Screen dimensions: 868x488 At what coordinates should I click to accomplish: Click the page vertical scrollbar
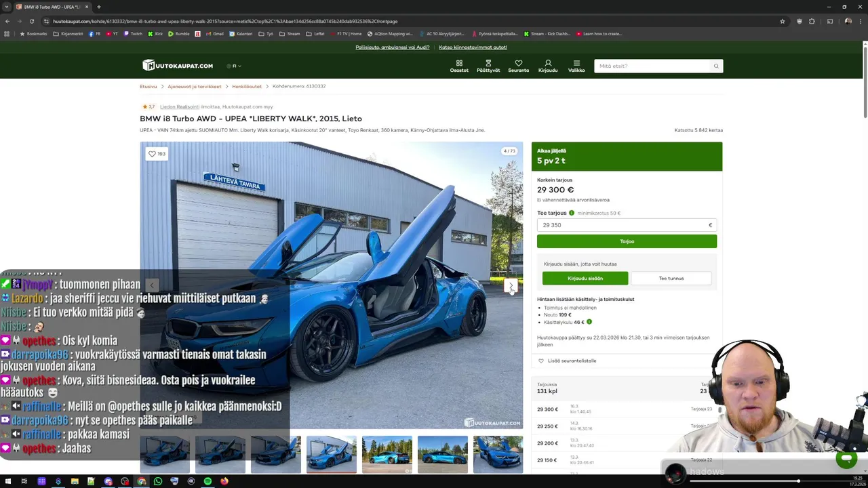click(x=865, y=81)
